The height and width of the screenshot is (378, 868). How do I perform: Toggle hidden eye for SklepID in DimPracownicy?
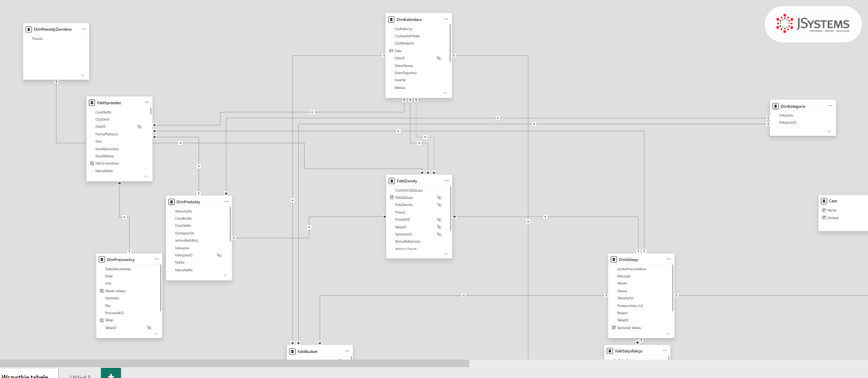point(149,328)
